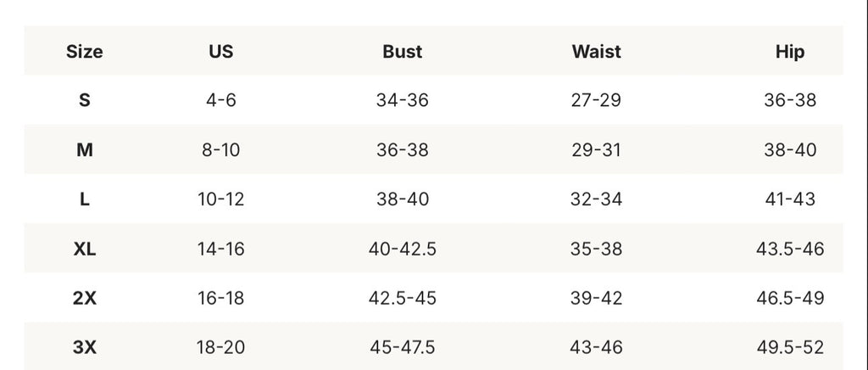Click the 27-29 waist measurement

click(596, 100)
